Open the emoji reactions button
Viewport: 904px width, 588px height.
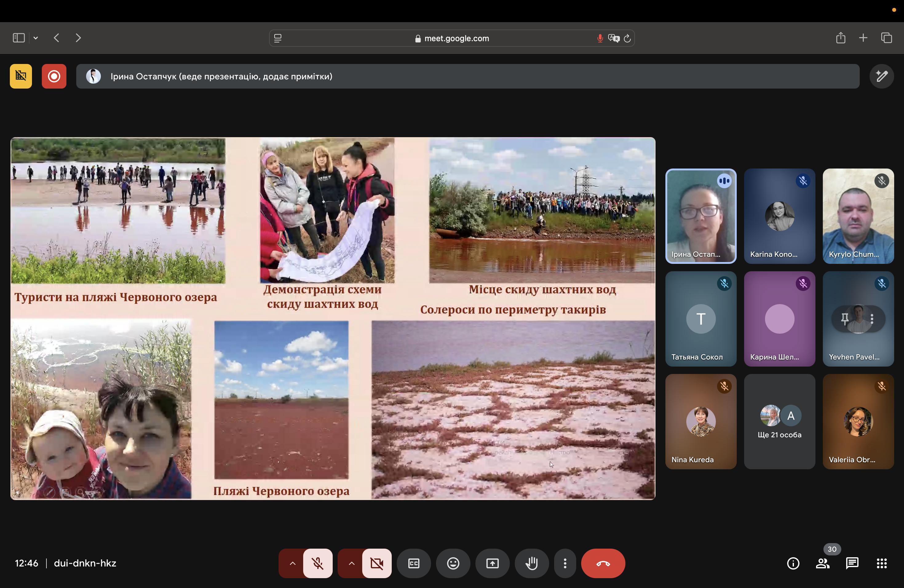tap(453, 563)
